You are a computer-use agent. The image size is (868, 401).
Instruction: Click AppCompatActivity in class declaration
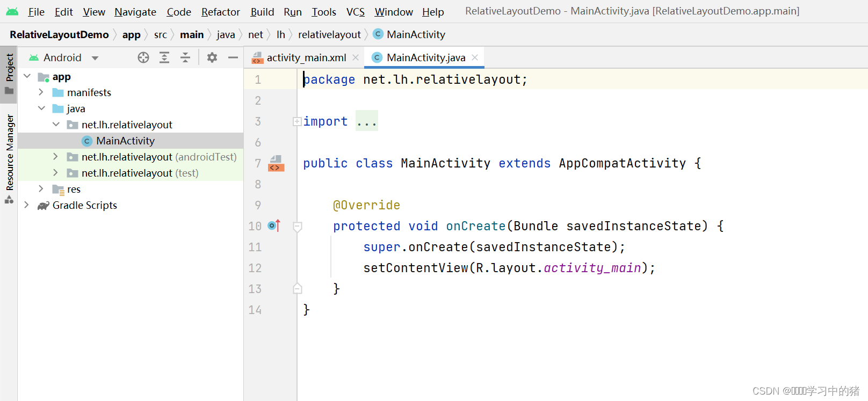[x=622, y=163]
